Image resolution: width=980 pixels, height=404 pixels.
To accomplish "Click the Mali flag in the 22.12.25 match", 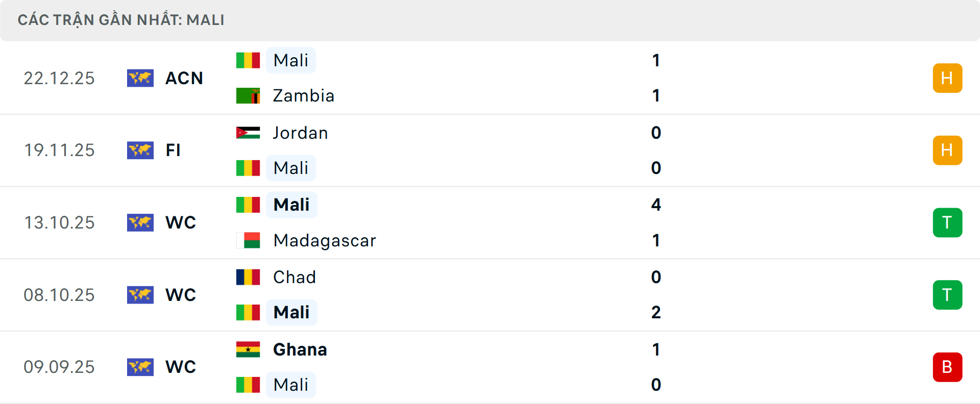I will coord(248,60).
